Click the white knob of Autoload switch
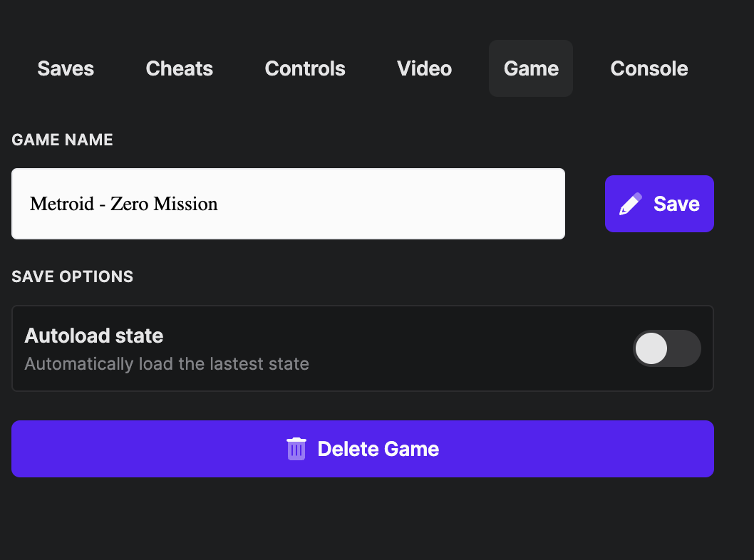Image resolution: width=754 pixels, height=560 pixels. tap(651, 348)
